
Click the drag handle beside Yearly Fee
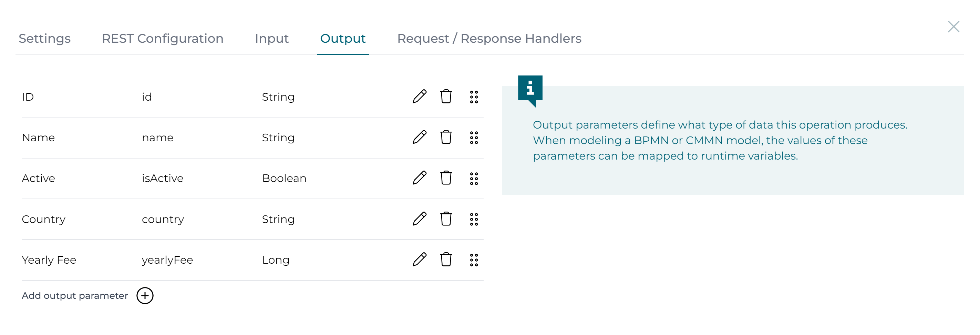[x=474, y=260]
